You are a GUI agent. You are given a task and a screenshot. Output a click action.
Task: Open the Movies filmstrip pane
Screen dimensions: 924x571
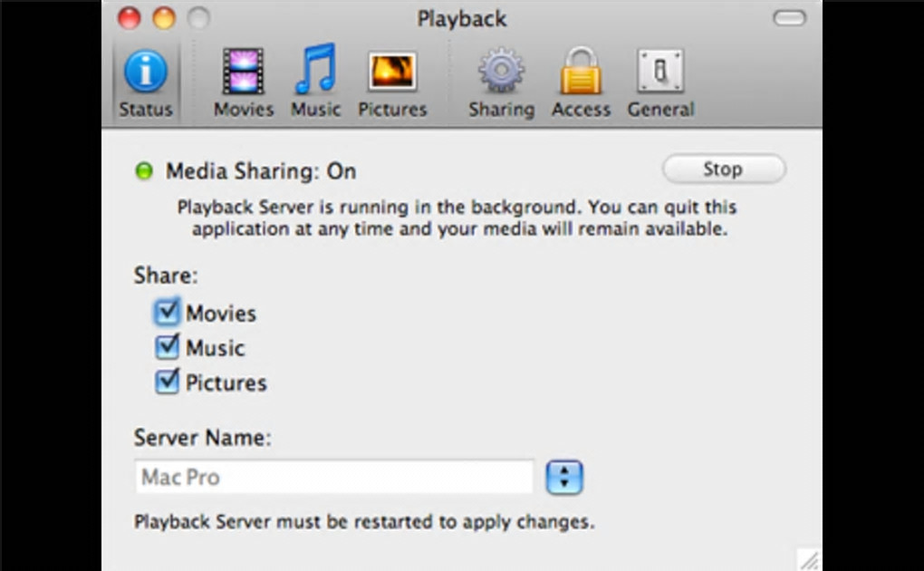[x=243, y=82]
